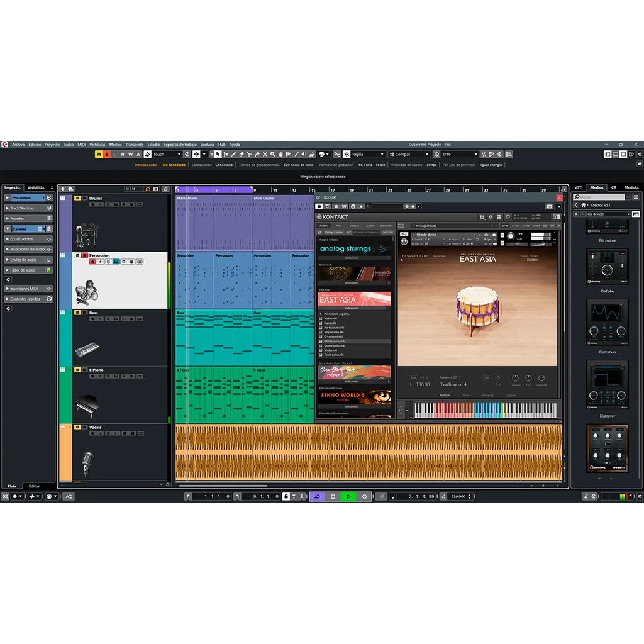Select the East Asia library banner
The image size is (644, 644).
pyautogui.click(x=355, y=299)
